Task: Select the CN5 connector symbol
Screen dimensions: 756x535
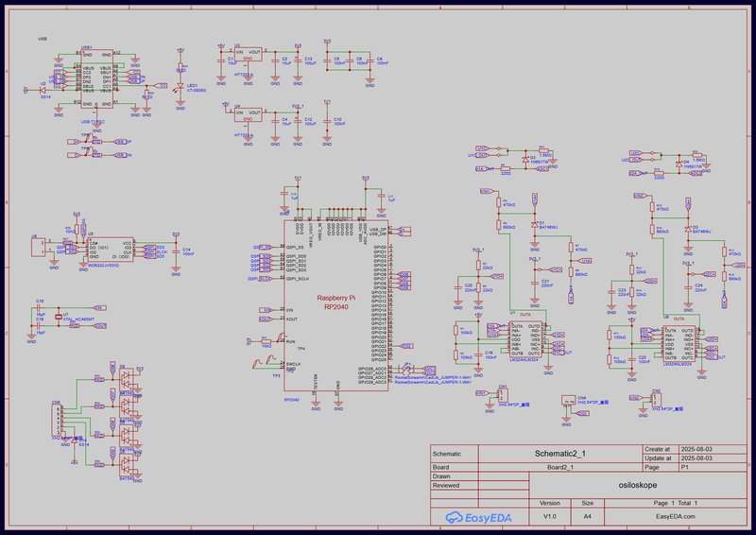Action: tap(57, 420)
